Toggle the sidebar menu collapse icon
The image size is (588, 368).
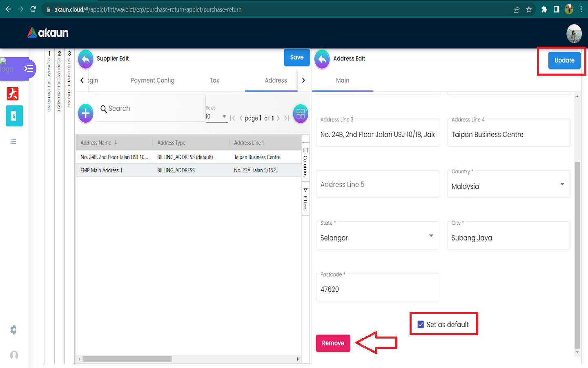(29, 68)
